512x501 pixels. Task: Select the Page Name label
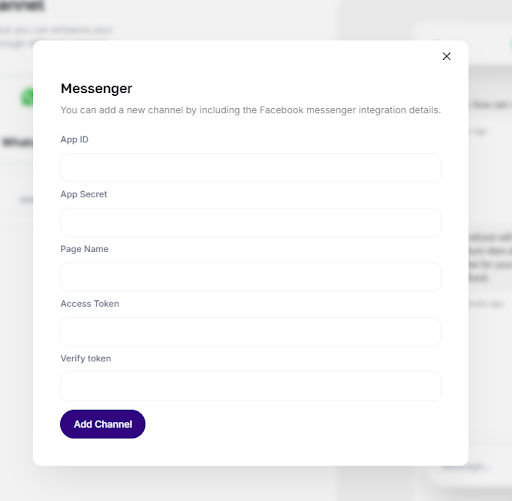(84, 249)
